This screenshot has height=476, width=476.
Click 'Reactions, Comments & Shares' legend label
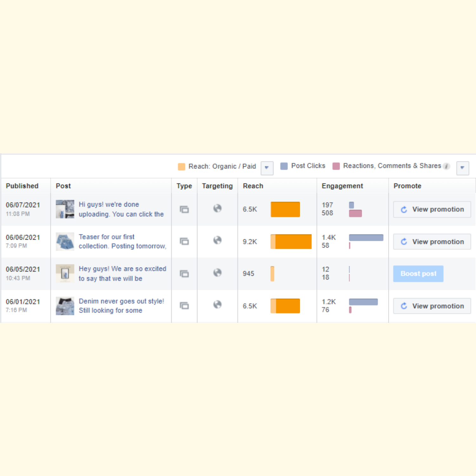click(x=392, y=166)
